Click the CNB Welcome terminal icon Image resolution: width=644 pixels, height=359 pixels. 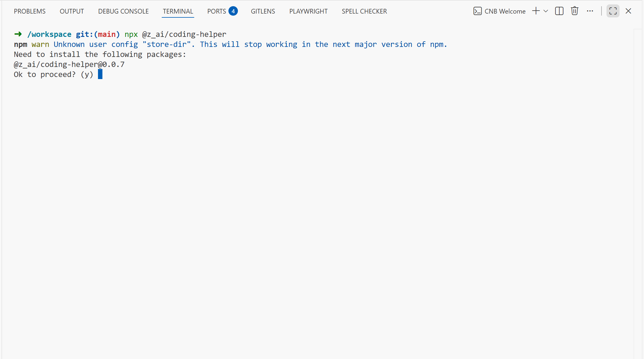477,11
